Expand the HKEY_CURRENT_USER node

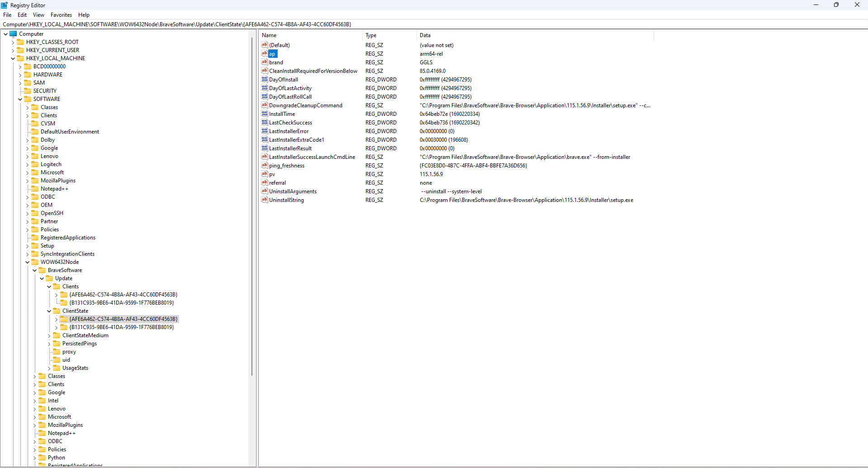pos(13,50)
